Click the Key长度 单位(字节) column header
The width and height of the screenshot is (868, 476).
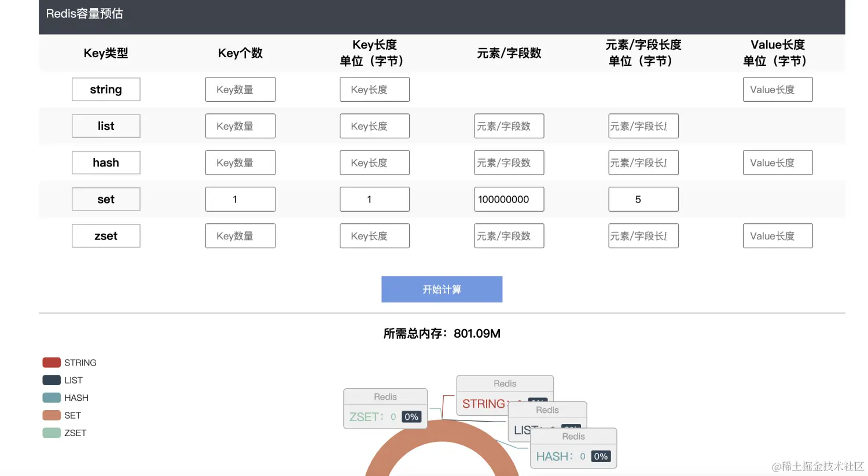[x=374, y=53]
